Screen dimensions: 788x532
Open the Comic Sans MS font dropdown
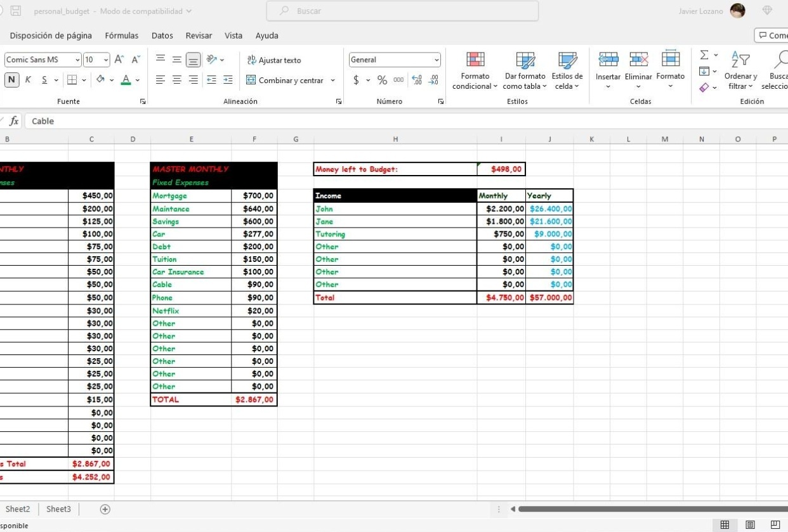click(77, 60)
